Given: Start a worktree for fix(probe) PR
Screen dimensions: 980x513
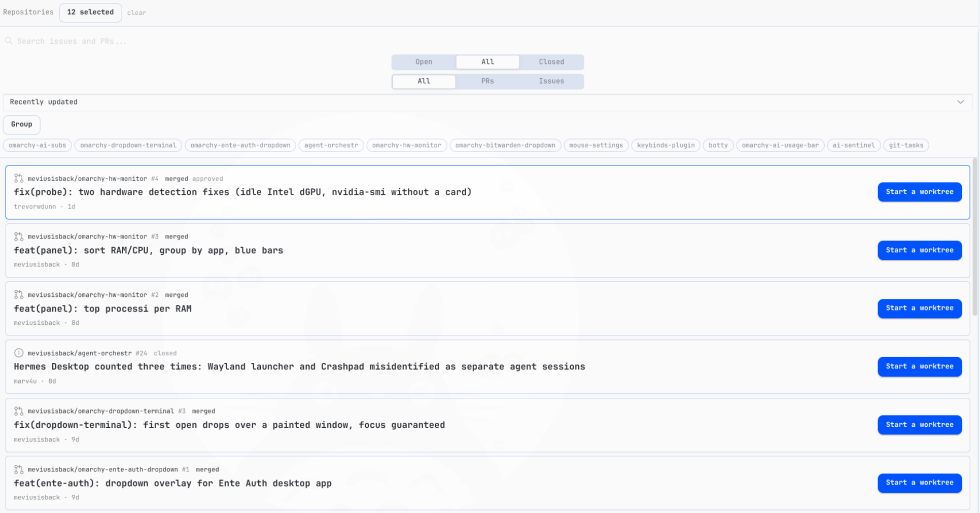Looking at the screenshot, I should click(x=920, y=192).
